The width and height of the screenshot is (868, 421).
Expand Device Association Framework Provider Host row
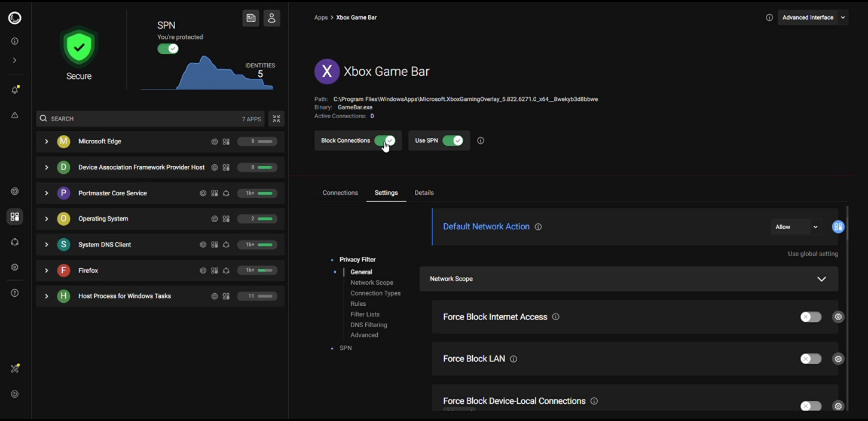coord(46,167)
